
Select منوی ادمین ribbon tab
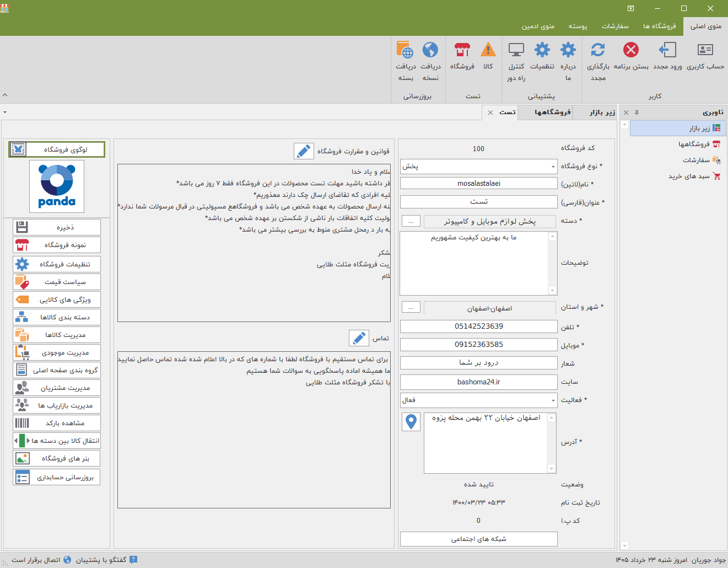[x=538, y=26]
